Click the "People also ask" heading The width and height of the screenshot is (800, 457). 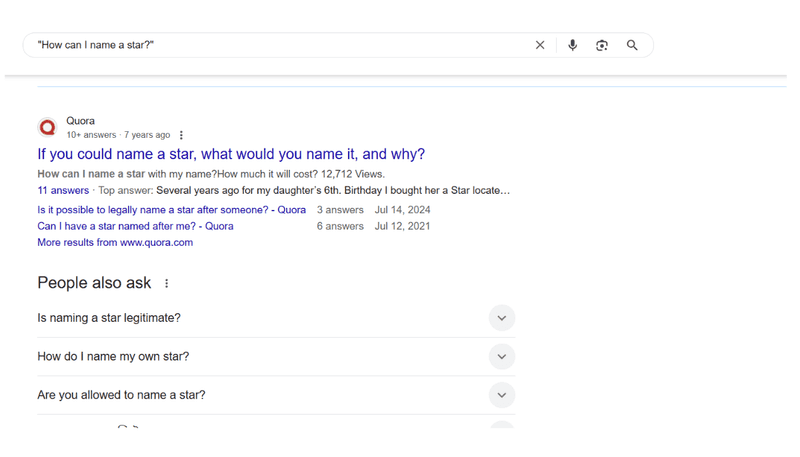(x=94, y=283)
